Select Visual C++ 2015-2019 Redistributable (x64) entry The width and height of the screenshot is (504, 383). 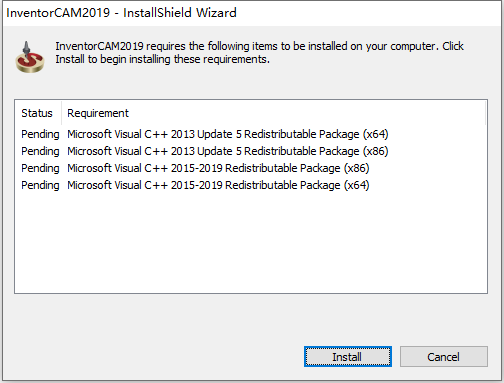point(218,185)
